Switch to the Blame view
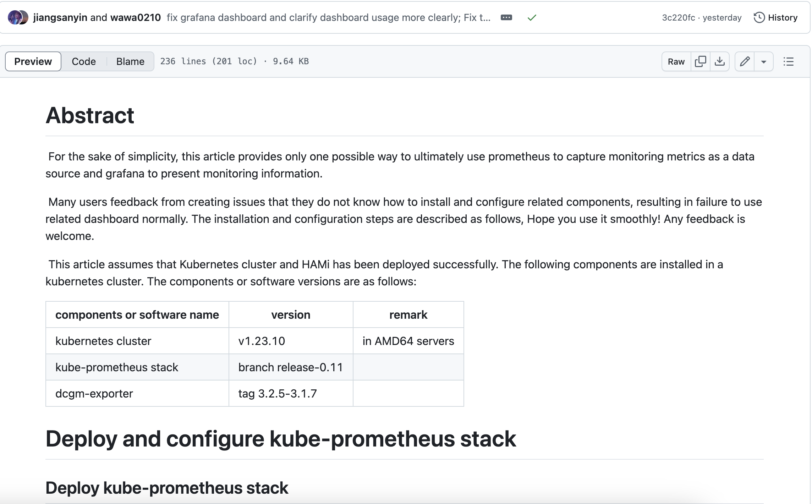This screenshot has width=812, height=504. 130,61
